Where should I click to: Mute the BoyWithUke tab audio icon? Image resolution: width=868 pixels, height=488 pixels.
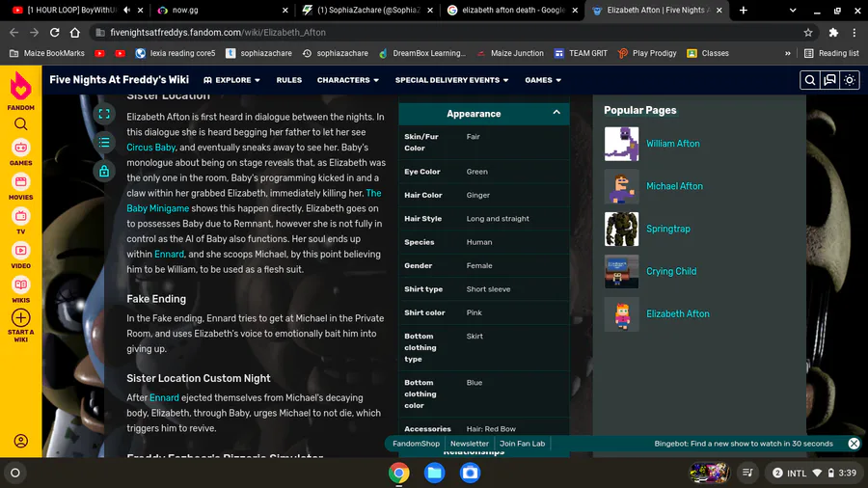point(127,10)
